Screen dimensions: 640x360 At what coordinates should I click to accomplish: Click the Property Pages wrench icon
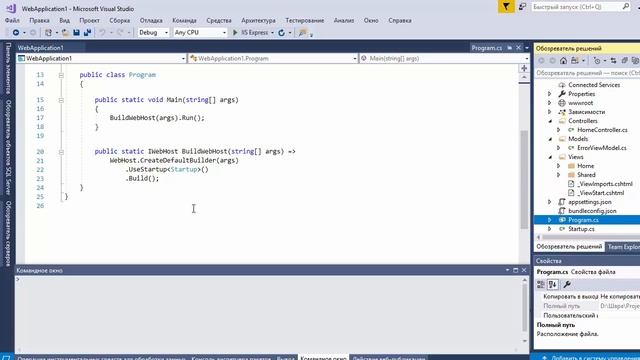pos(567,284)
